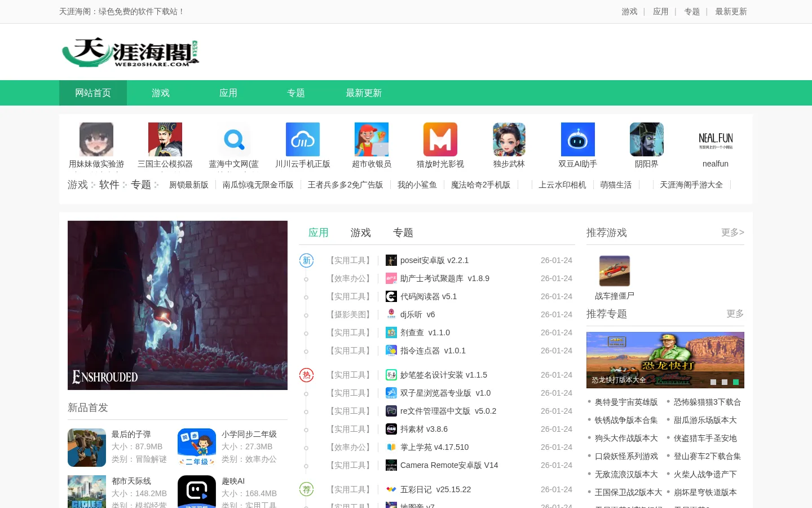This screenshot has height=508, width=812.
Task: Open the 奥特曼宇宙英雄版 topic link
Action: click(626, 402)
